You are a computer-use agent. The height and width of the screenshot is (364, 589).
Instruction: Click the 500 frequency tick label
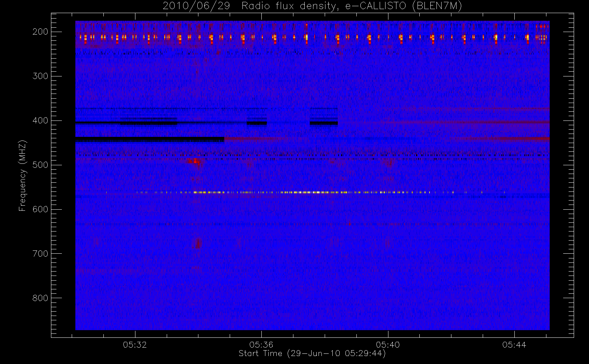pyautogui.click(x=40, y=165)
